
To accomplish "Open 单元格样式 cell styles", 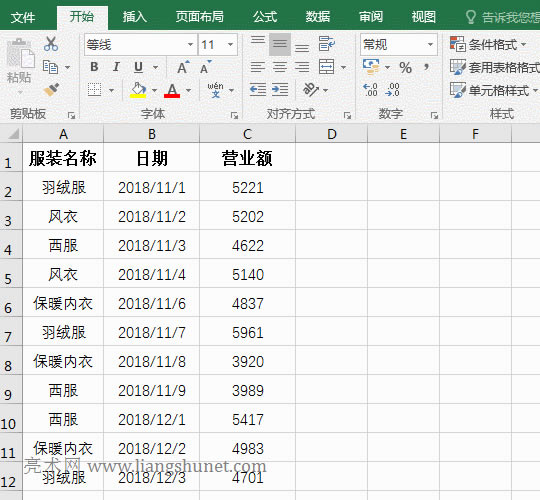I will coord(494,90).
